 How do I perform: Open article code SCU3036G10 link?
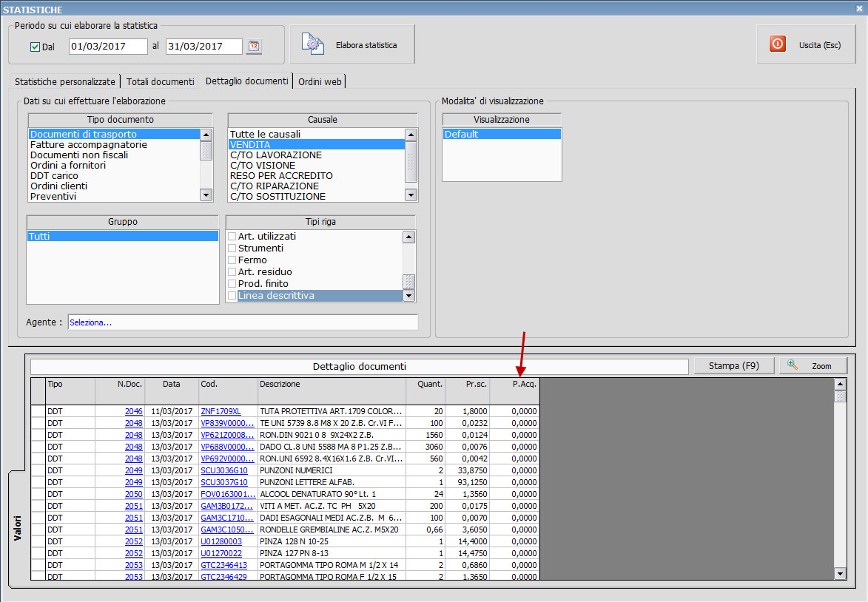coord(224,470)
